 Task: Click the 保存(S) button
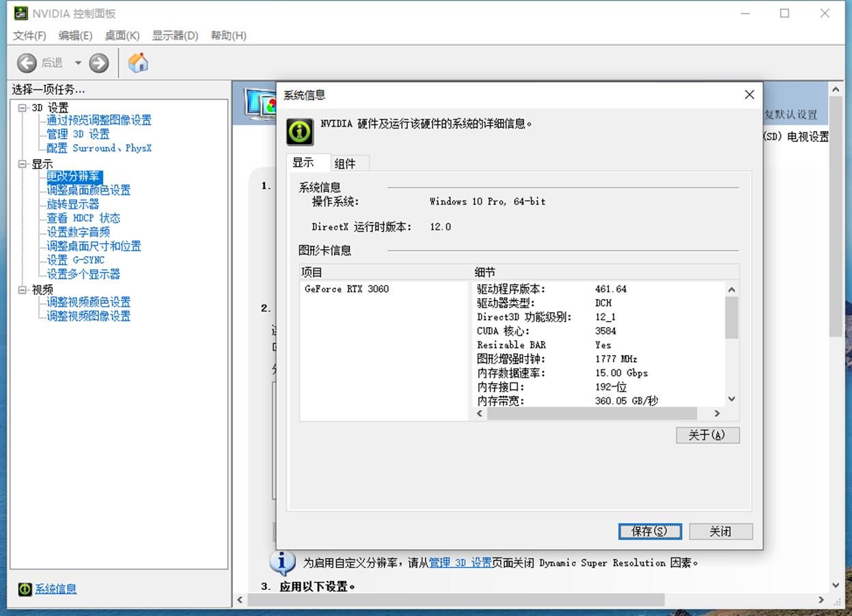coord(649,531)
